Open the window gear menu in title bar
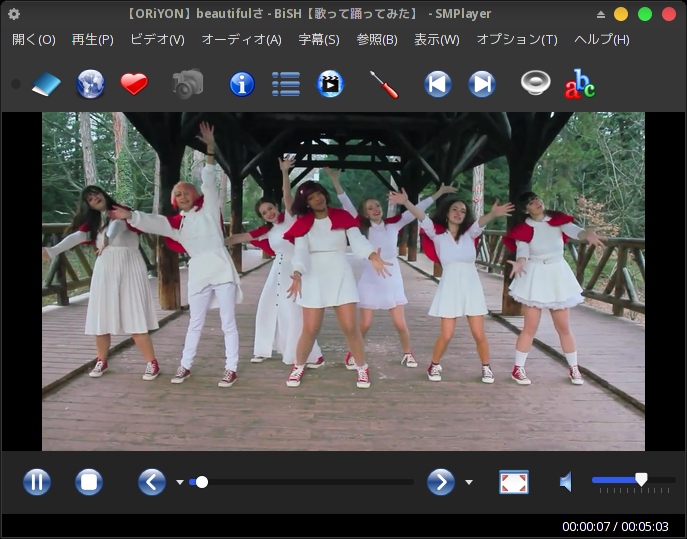The height and width of the screenshot is (539, 687). pos(14,14)
